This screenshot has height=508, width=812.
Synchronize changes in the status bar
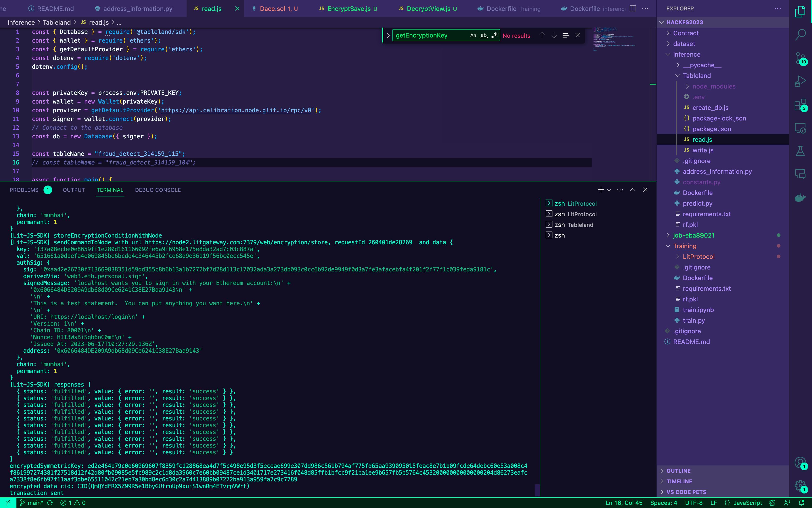pos(50,503)
